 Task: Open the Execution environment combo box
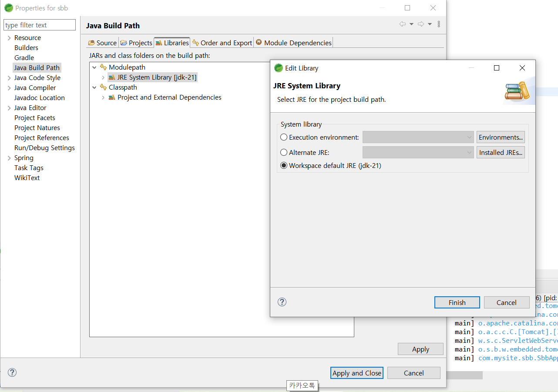(418, 137)
